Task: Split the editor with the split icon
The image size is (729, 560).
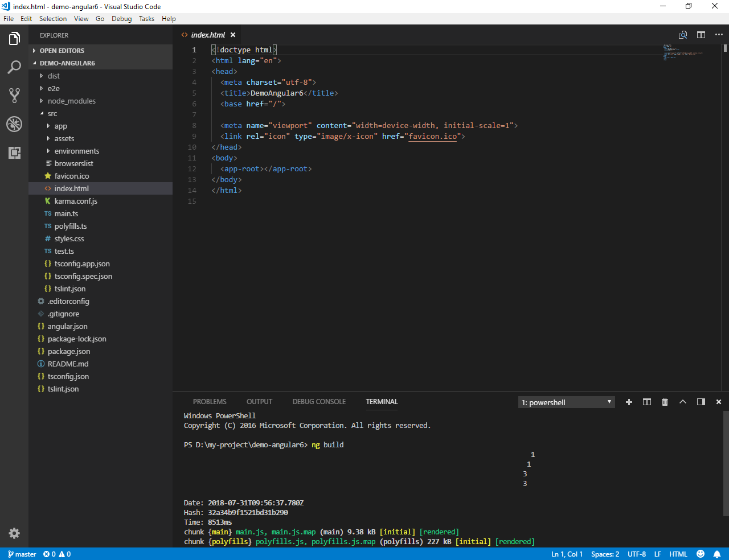Action: [x=701, y=35]
